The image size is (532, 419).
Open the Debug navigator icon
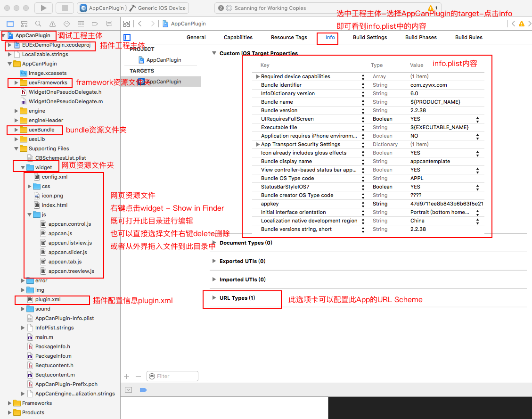pos(81,24)
